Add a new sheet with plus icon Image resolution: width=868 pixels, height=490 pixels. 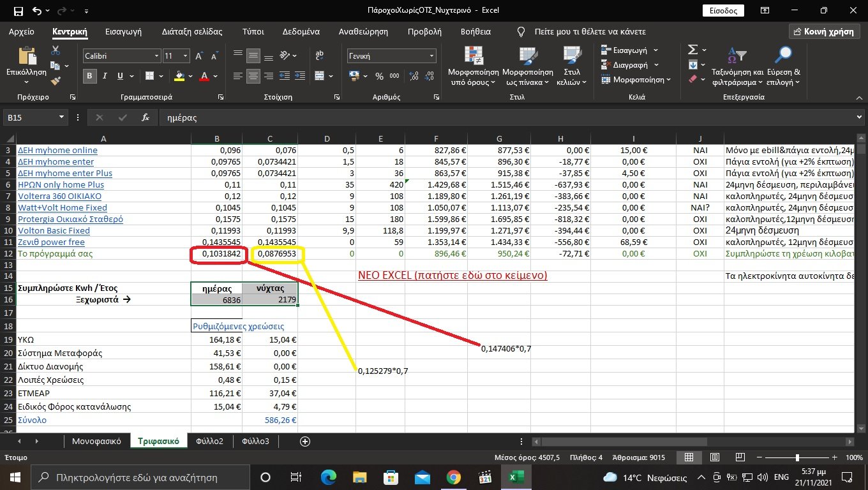coord(305,442)
